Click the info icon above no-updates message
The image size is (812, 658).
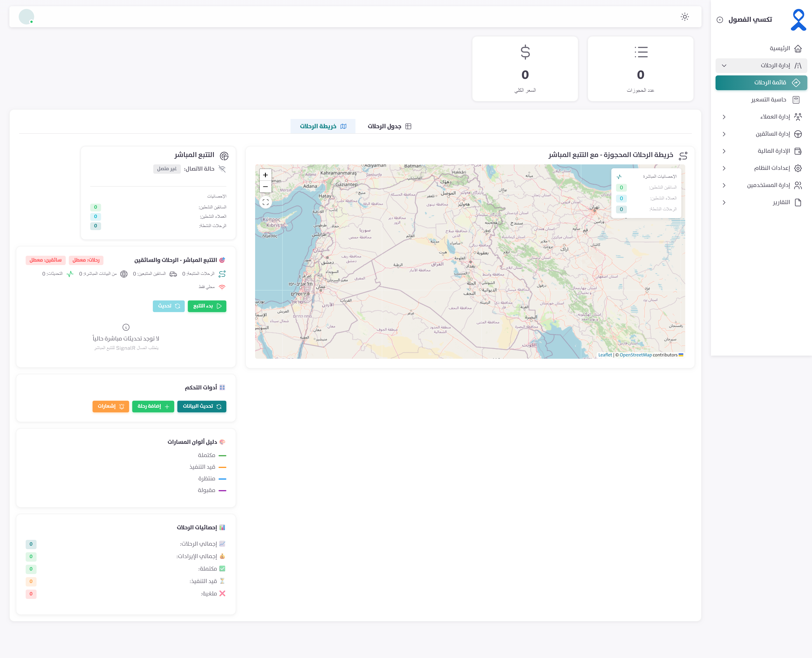[126, 327]
